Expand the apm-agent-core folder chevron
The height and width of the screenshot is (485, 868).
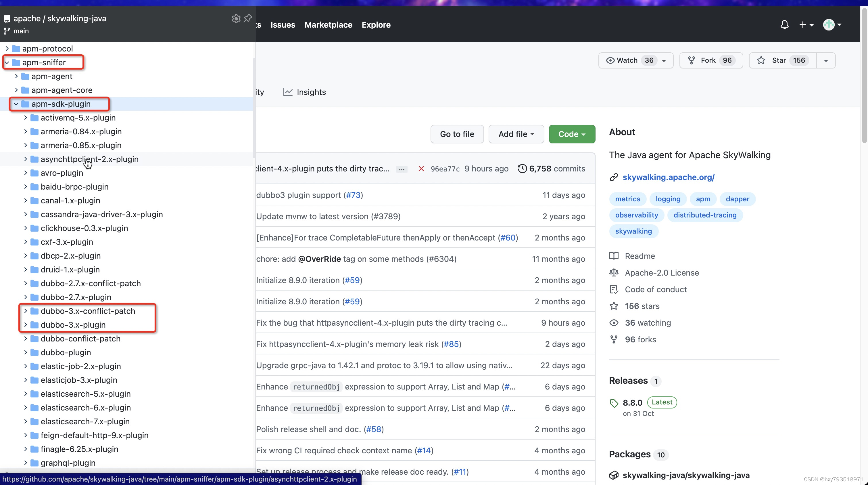point(16,90)
